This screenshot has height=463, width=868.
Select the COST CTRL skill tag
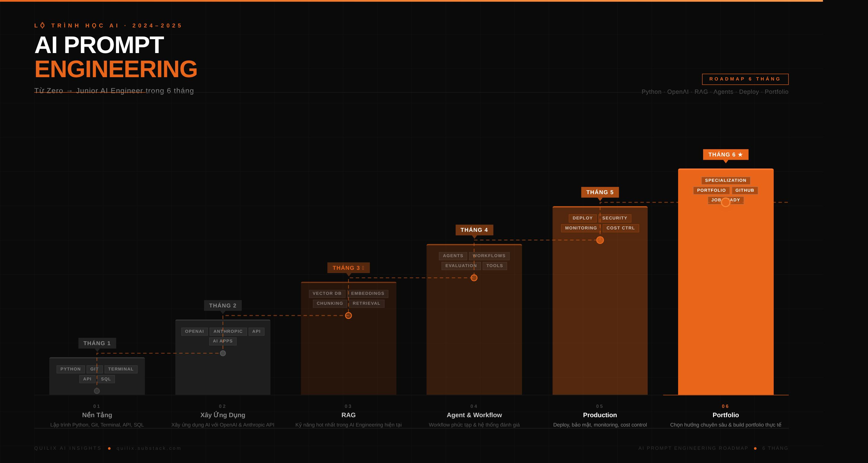(620, 228)
